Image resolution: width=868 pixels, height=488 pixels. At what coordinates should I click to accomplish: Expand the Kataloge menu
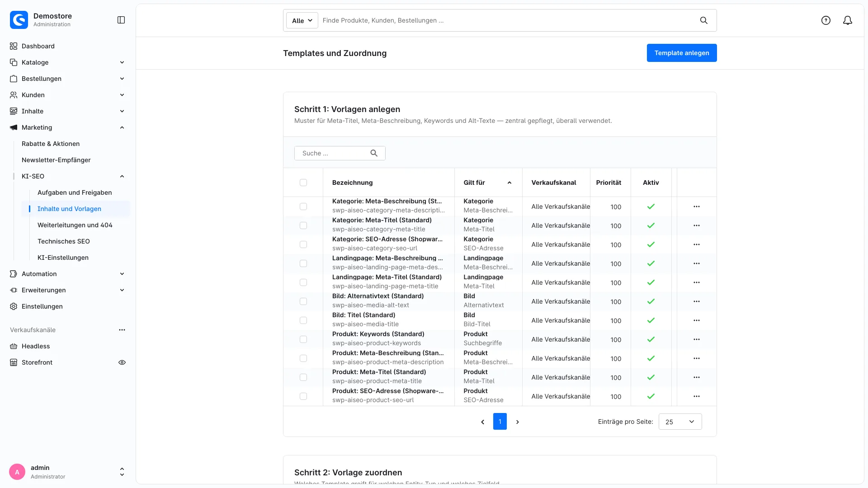[122, 62]
